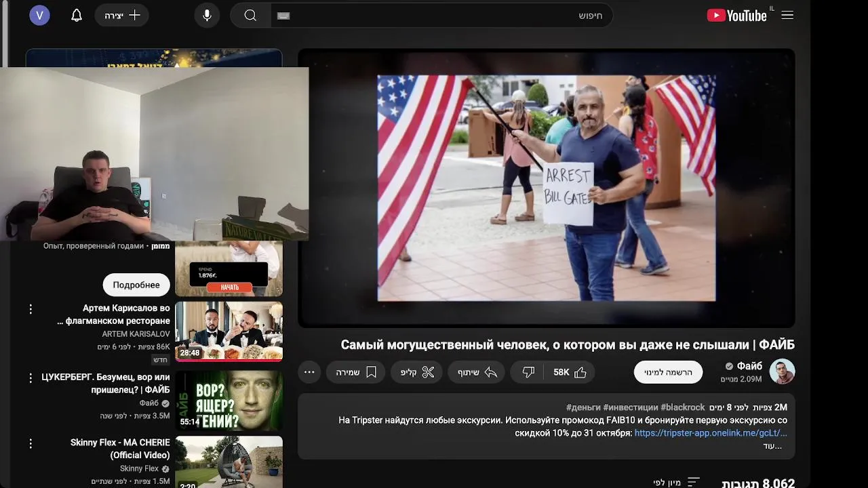The width and height of the screenshot is (868, 488).
Task: Open options menu for ЦУКЕРБЕРГ video
Action: pos(31,378)
